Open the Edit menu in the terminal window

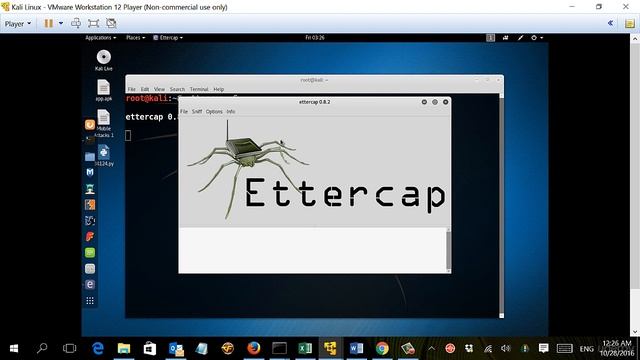tap(145, 89)
